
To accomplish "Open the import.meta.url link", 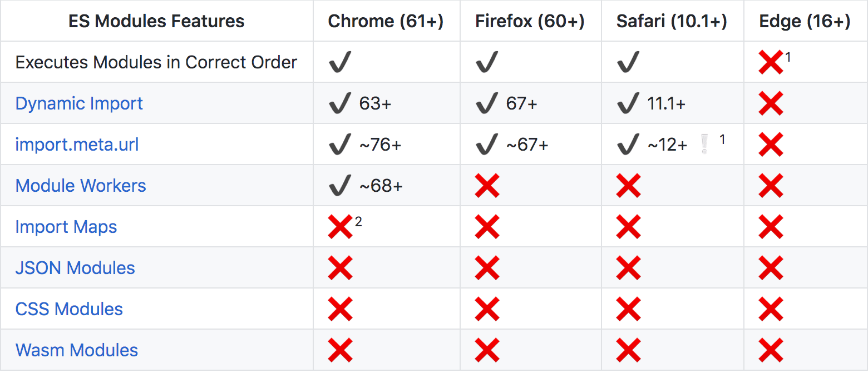I will [77, 145].
